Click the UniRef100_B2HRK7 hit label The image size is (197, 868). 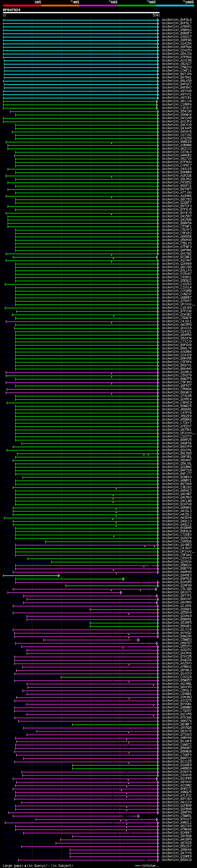(x=176, y=833)
